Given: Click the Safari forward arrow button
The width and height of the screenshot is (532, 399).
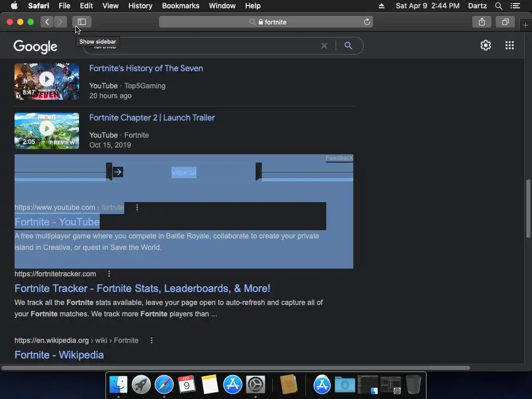Looking at the screenshot, I should point(60,22).
